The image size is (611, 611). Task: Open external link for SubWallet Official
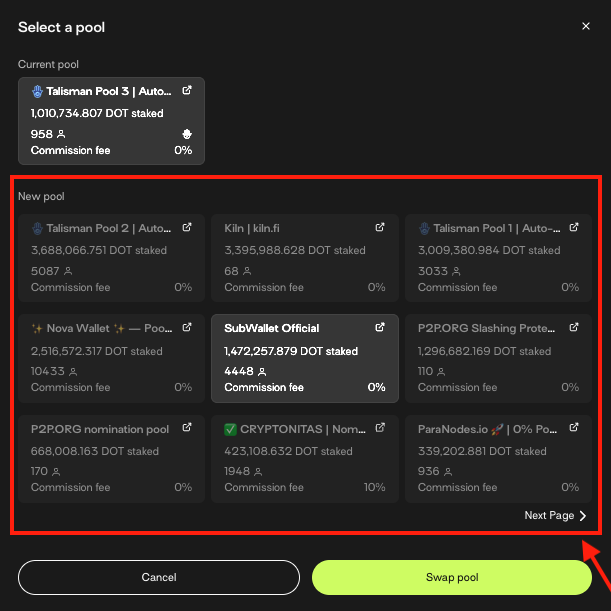point(380,327)
